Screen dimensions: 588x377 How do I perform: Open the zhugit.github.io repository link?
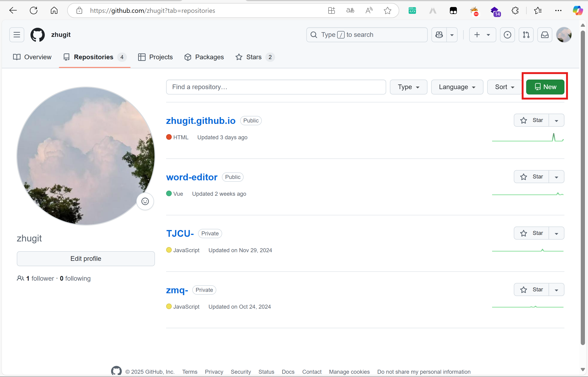click(x=201, y=120)
